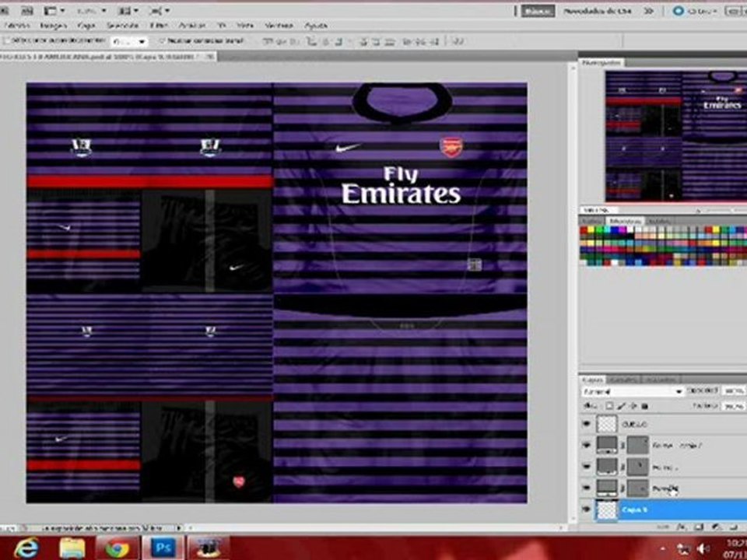Click the distribute bottom edges icon

[x=389, y=41]
